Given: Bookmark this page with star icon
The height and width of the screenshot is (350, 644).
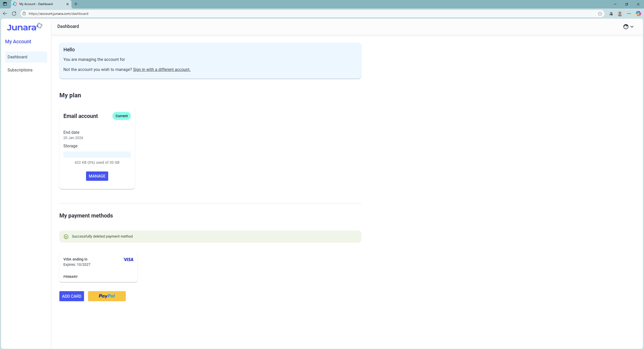Looking at the screenshot, I should coord(600,13).
